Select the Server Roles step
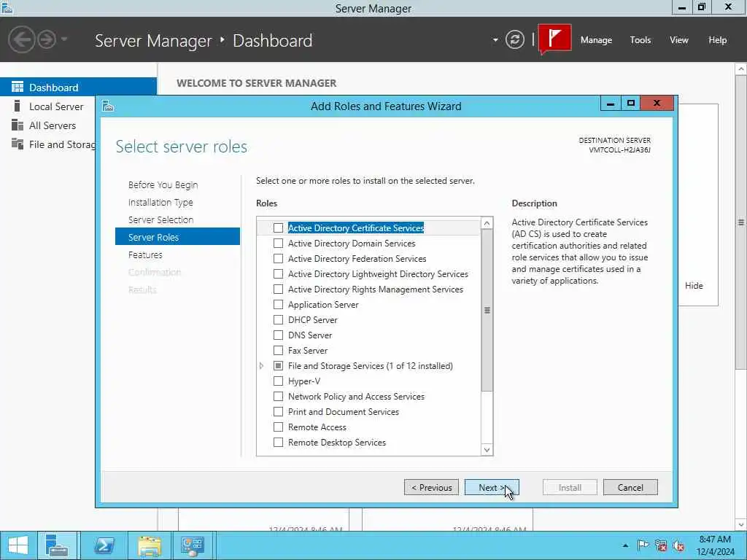Screen dimensions: 747x560 click(177, 237)
